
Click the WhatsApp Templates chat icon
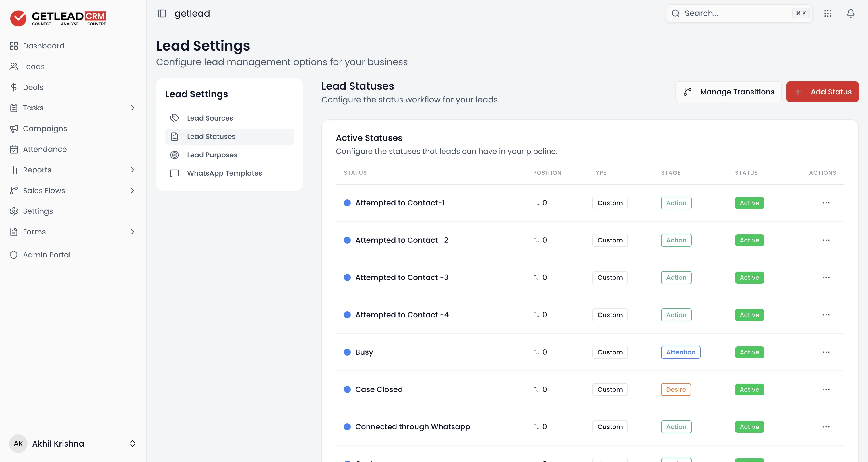175,173
